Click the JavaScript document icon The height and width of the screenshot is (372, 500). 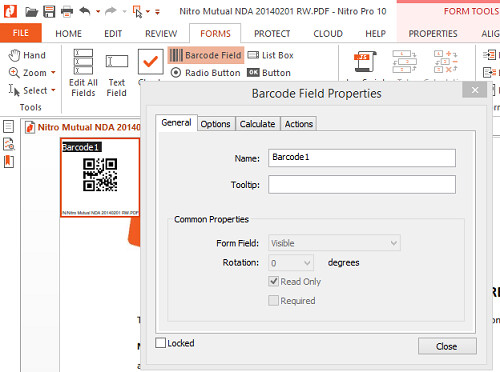(x=365, y=62)
